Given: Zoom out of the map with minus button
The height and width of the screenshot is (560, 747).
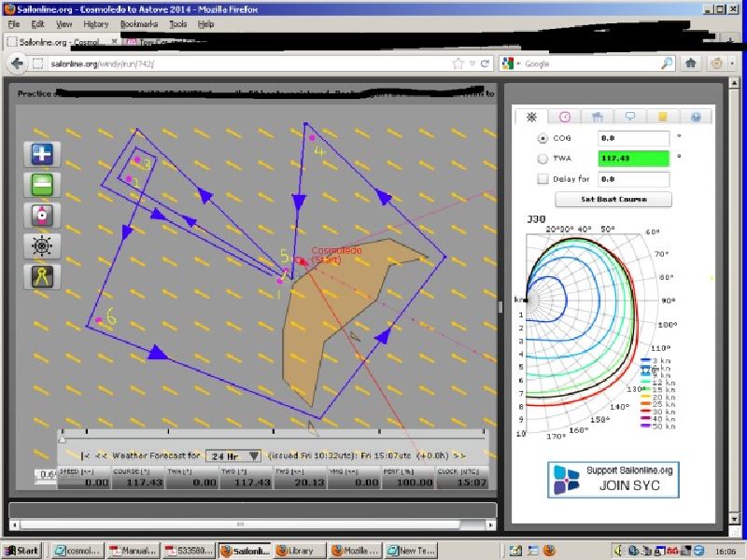Looking at the screenshot, I should click(x=42, y=185).
